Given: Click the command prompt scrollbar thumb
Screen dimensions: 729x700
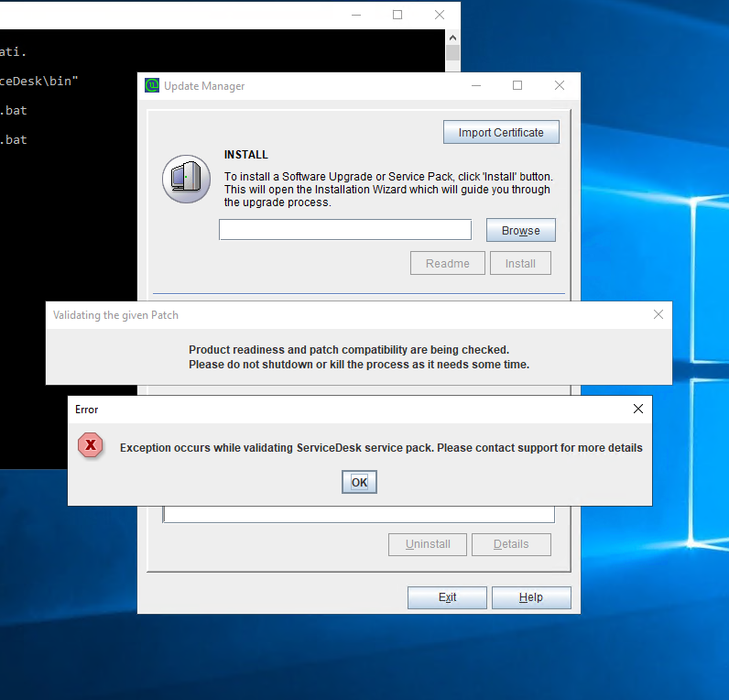Looking at the screenshot, I should point(452,52).
